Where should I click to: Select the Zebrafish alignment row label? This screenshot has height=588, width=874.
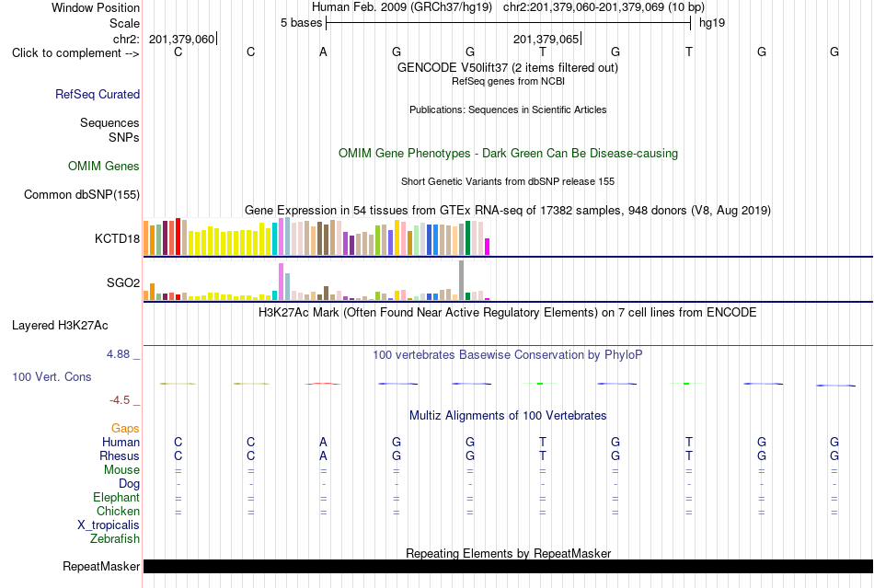pyautogui.click(x=115, y=539)
